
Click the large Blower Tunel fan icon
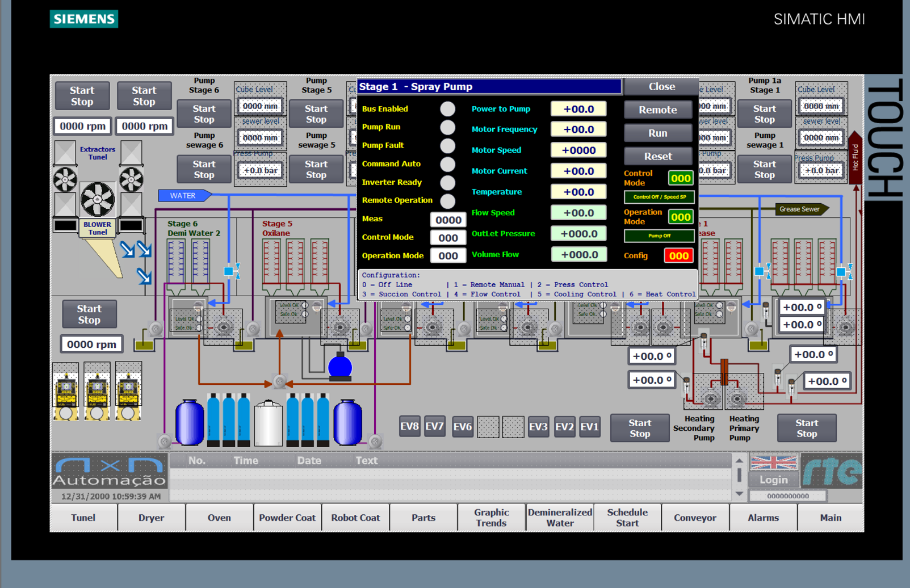pos(97,199)
